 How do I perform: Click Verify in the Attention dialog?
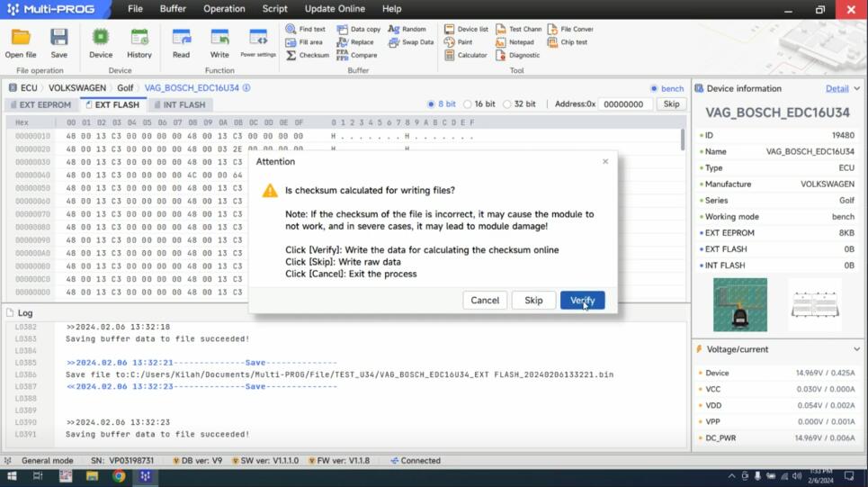[x=582, y=301]
